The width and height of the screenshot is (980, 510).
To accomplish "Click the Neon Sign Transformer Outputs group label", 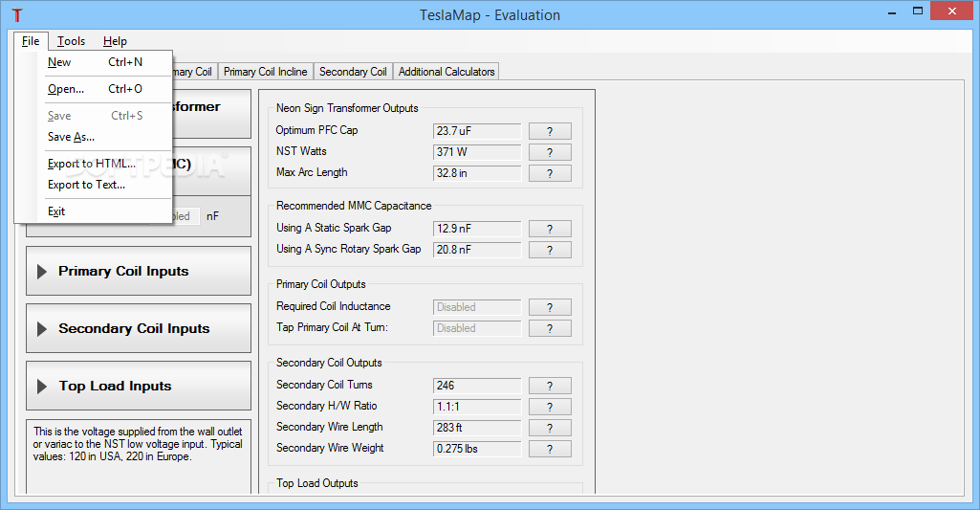I will click(x=347, y=108).
